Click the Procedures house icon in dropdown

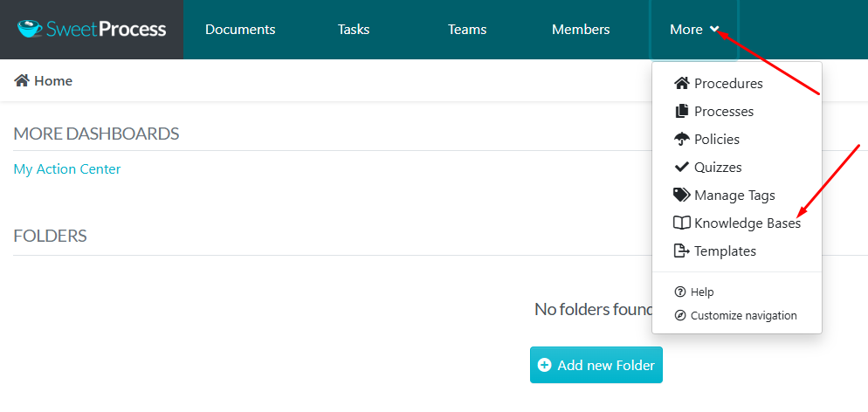(681, 84)
